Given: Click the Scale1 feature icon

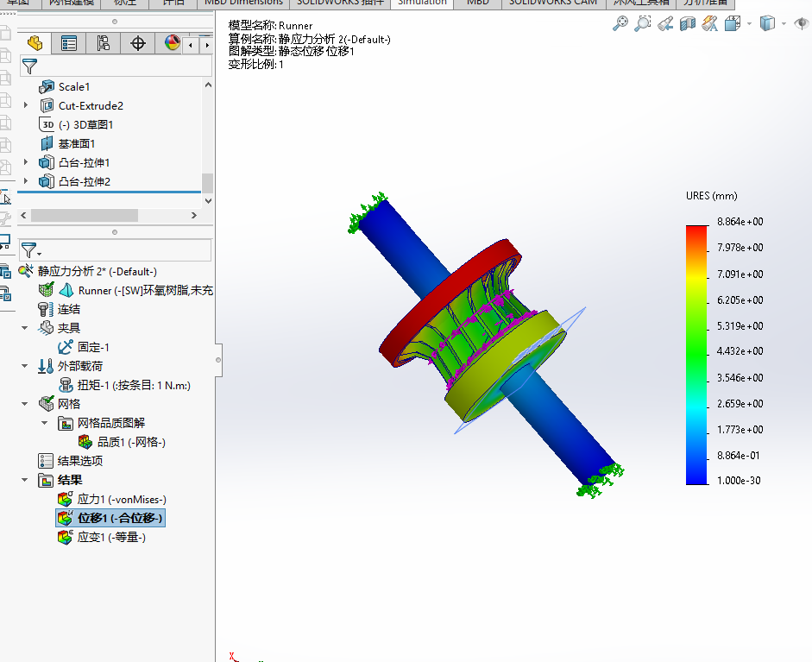Looking at the screenshot, I should [47, 86].
